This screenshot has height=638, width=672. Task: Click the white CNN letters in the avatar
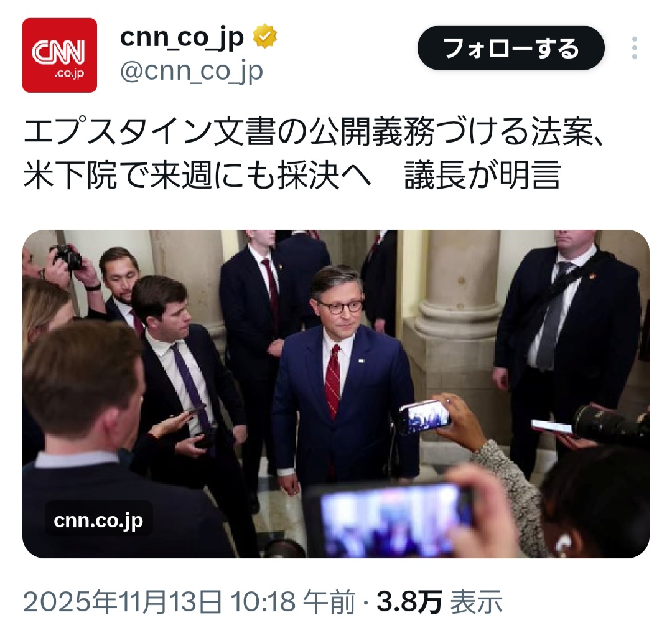(x=58, y=52)
